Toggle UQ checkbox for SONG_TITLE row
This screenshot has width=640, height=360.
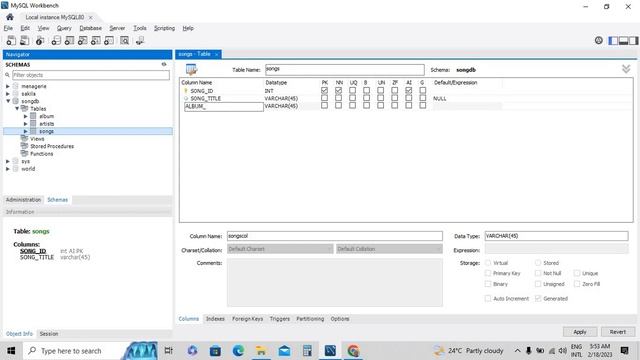[353, 98]
